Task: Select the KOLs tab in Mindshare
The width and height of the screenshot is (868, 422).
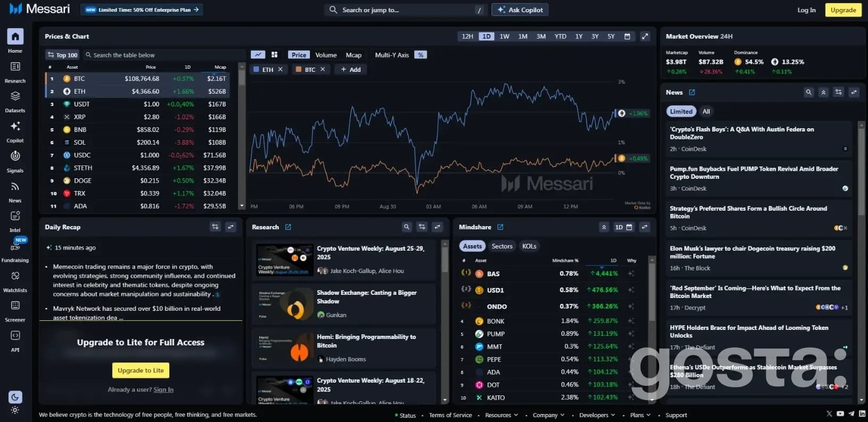Action: tap(529, 246)
